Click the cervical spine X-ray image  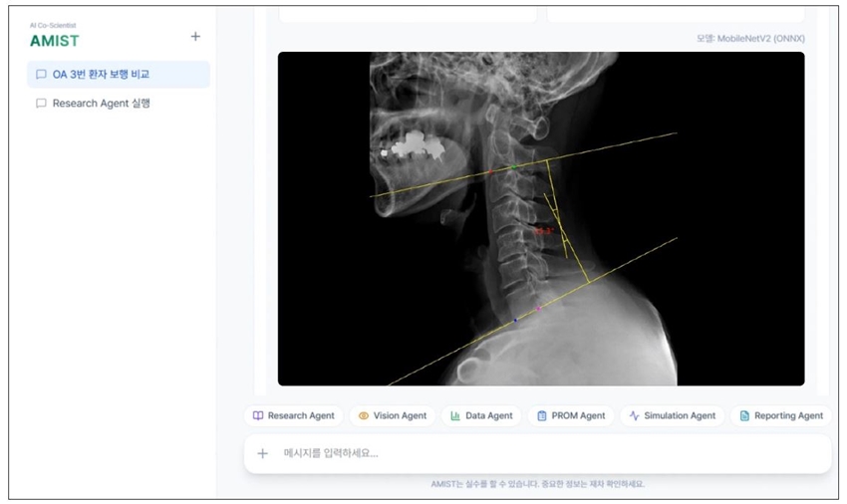click(541, 219)
